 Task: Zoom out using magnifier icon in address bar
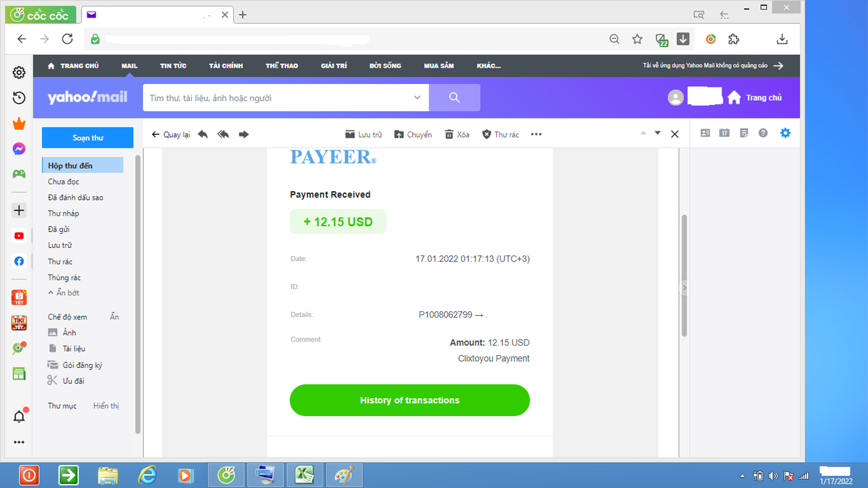click(614, 39)
